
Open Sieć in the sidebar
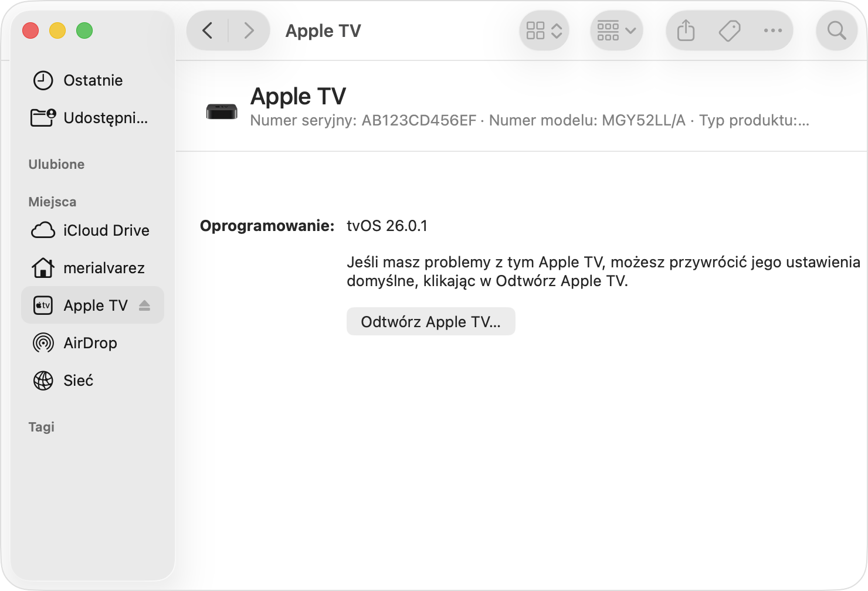tap(93, 381)
